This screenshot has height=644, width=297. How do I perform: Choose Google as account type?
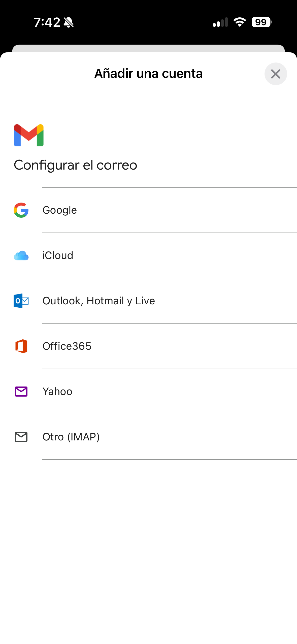pos(60,210)
